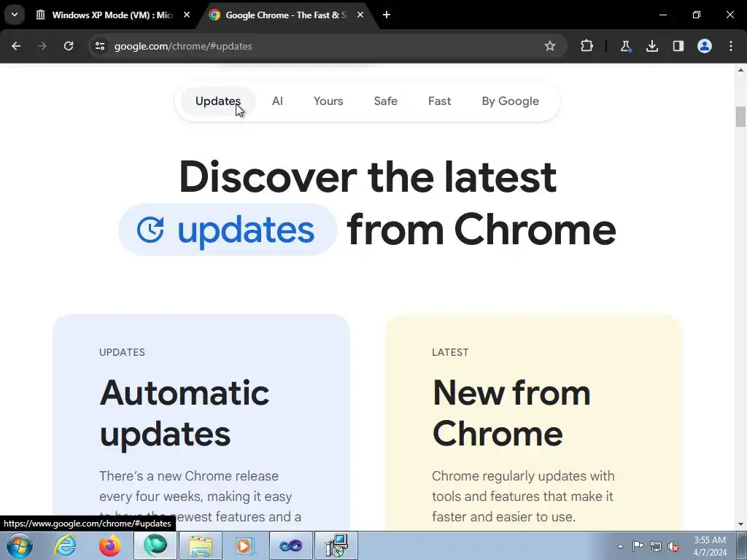Screen dimensions: 747x560
Task: Select the Updates section tab
Action: [x=218, y=101]
